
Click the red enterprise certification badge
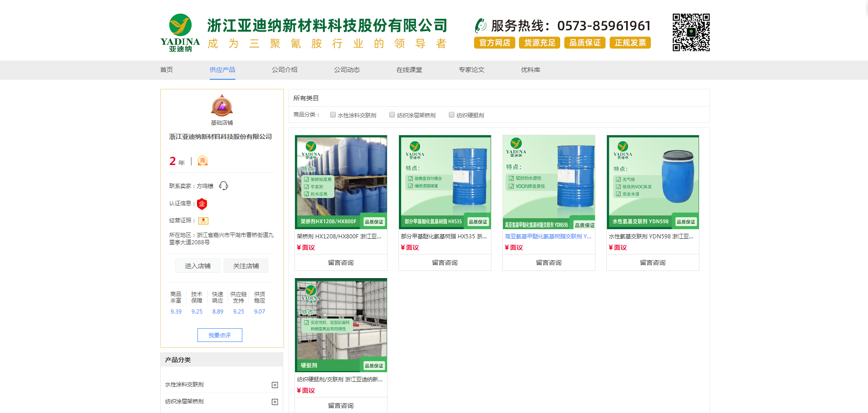click(x=202, y=204)
